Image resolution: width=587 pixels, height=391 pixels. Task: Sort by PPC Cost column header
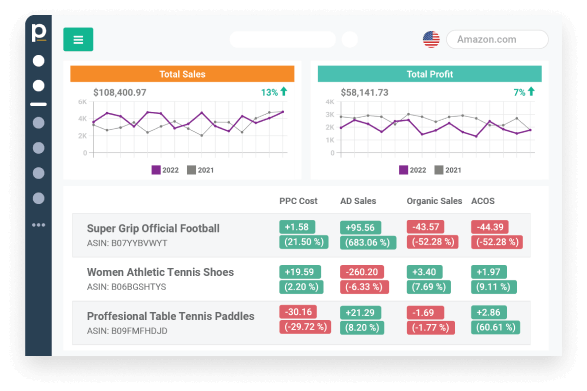click(x=298, y=201)
